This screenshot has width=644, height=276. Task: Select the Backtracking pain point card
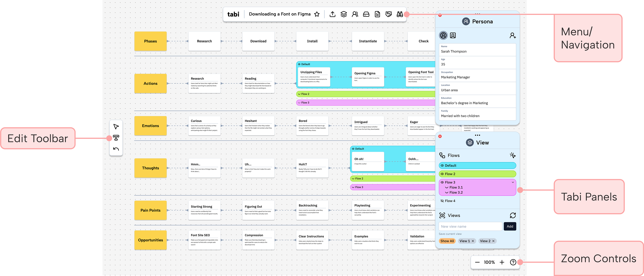click(x=312, y=210)
